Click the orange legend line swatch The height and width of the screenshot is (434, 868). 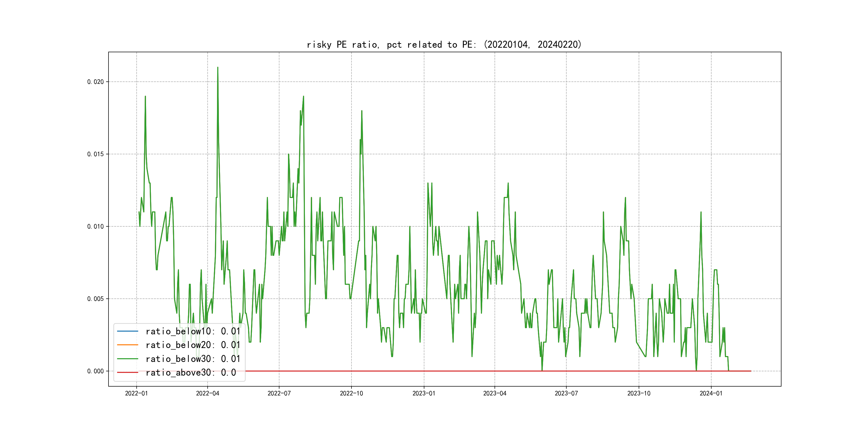click(x=127, y=345)
